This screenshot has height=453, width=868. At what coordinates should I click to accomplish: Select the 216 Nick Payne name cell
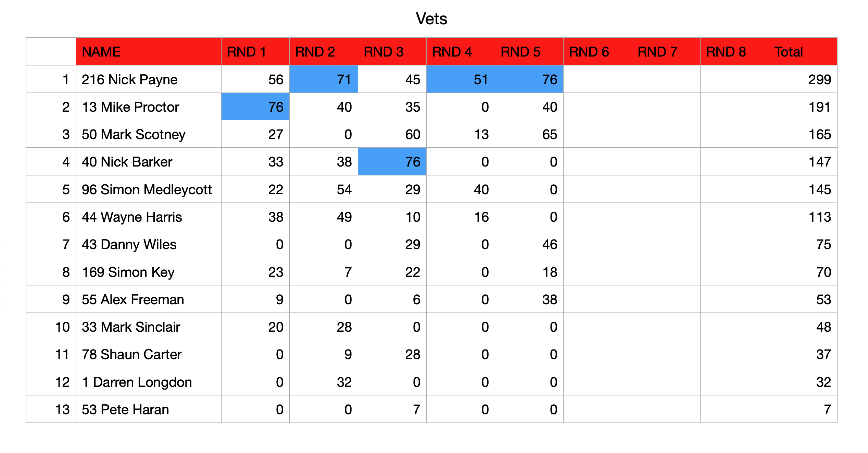[x=149, y=79]
